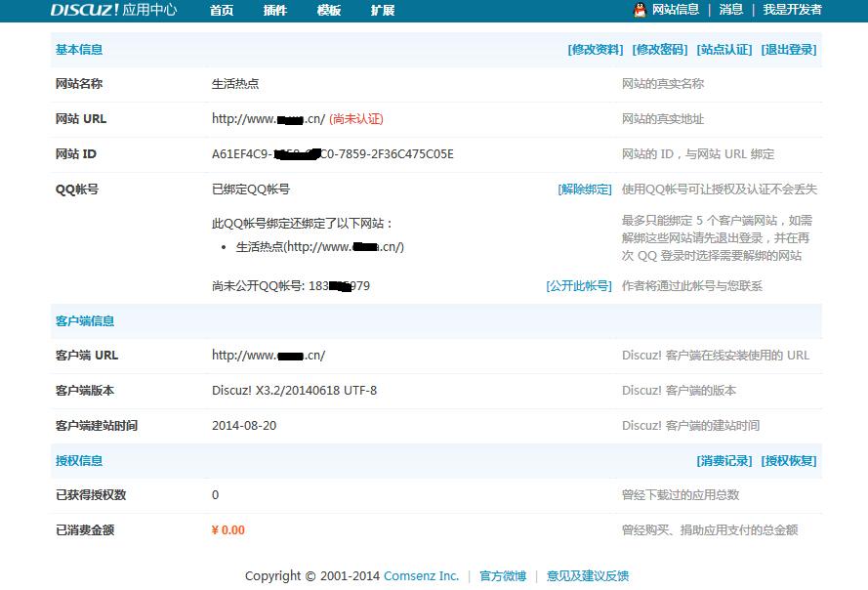Open the 官方微博 footer link
The width and height of the screenshot is (868, 590).
[503, 576]
